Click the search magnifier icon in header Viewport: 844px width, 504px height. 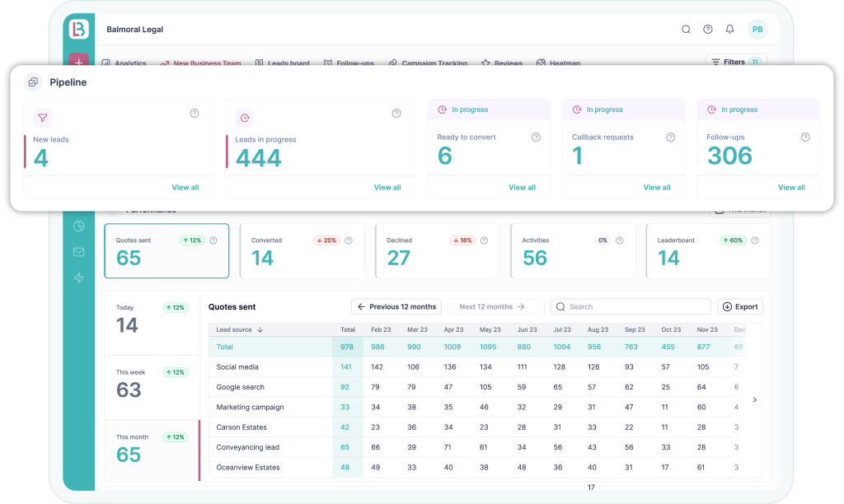tap(686, 30)
